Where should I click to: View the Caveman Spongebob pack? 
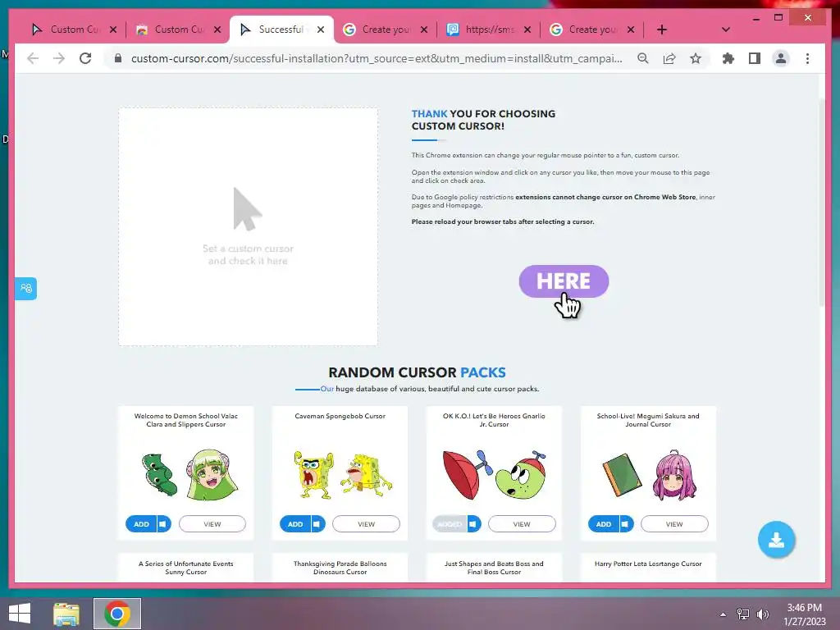(x=366, y=524)
